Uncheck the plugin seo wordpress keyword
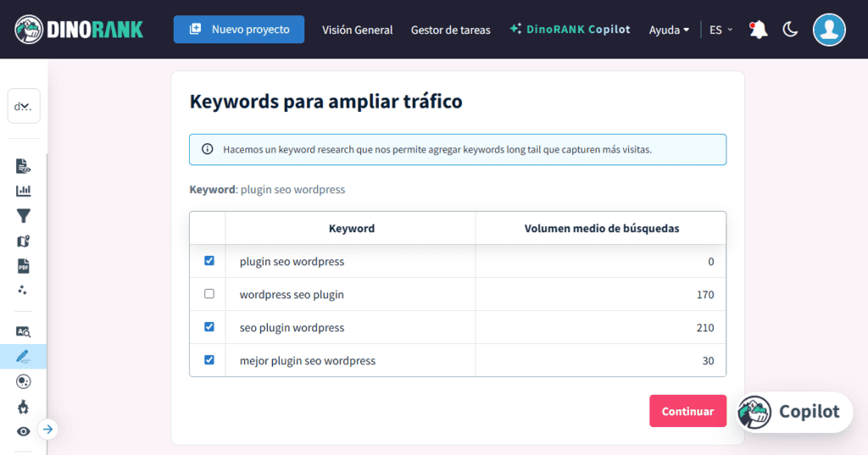 pyautogui.click(x=209, y=261)
